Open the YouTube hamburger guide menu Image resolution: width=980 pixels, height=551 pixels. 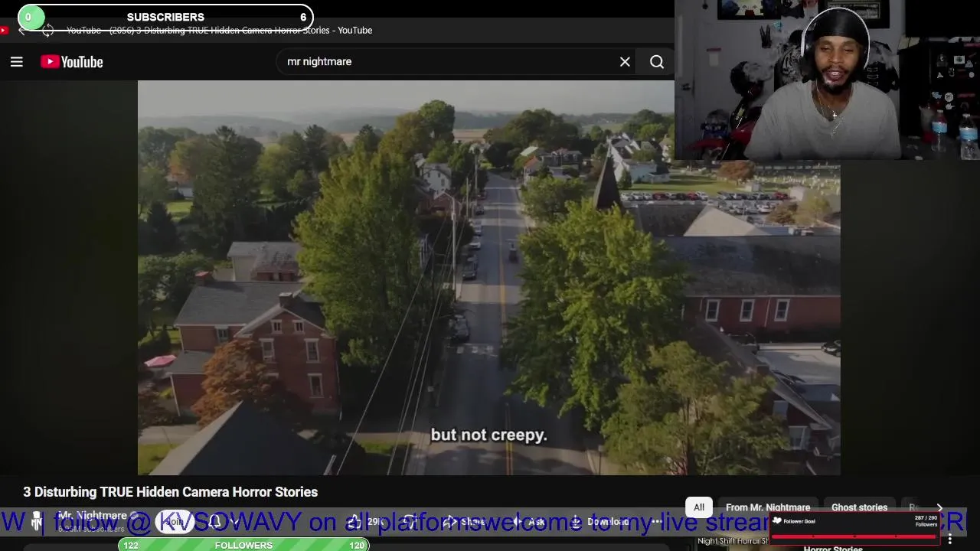click(16, 62)
